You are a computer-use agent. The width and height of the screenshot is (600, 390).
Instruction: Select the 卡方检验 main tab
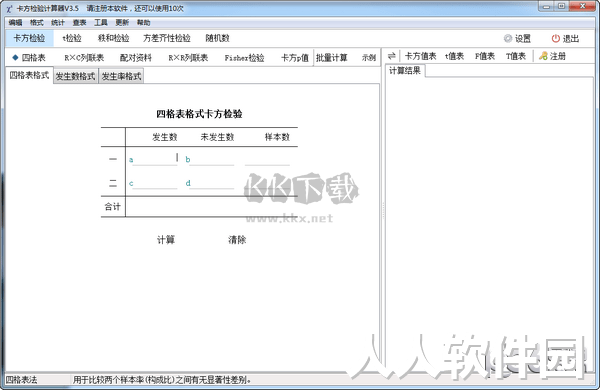coord(29,38)
